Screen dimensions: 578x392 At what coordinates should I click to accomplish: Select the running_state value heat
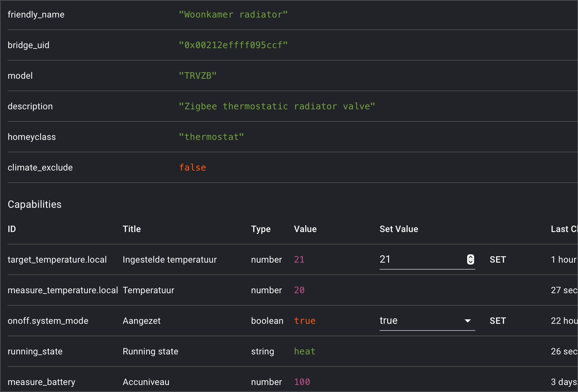click(x=304, y=351)
